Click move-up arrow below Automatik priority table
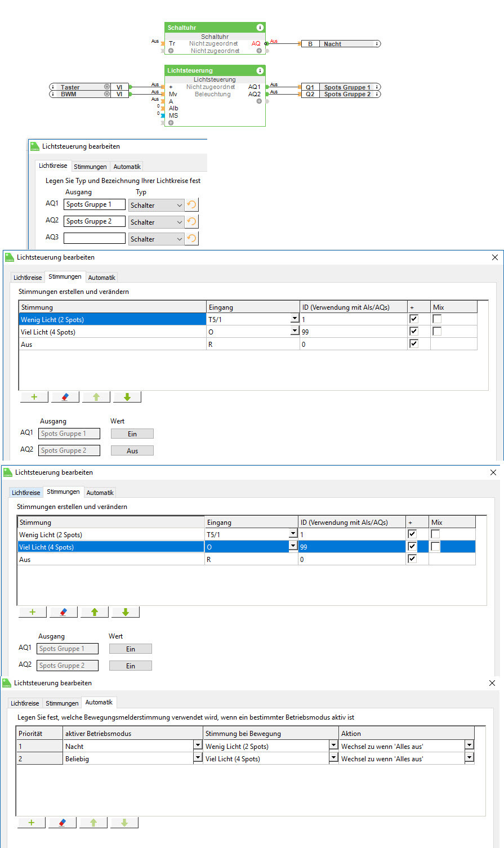The width and height of the screenshot is (504, 848). 93,823
